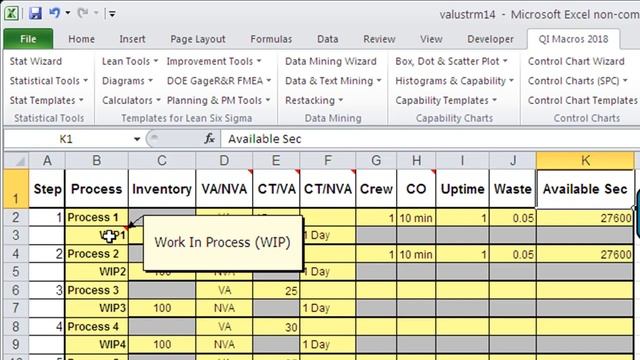
Task: Click the Redo arrow icon
Action: [83, 13]
